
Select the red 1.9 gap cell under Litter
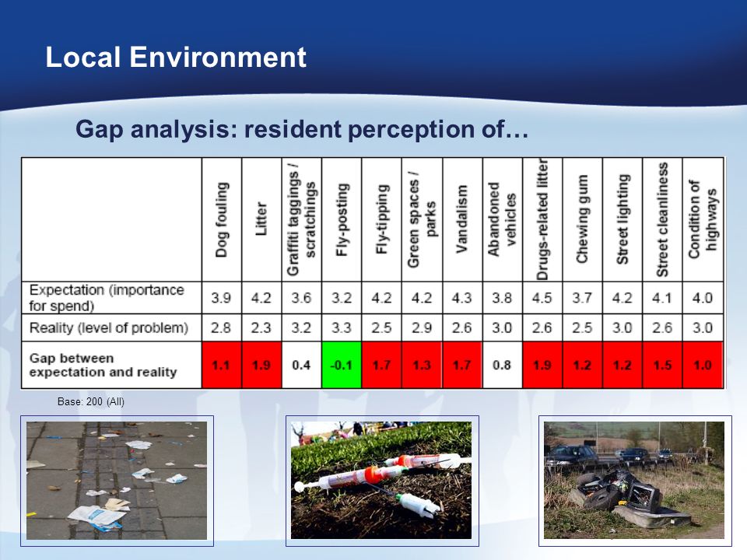tap(261, 366)
